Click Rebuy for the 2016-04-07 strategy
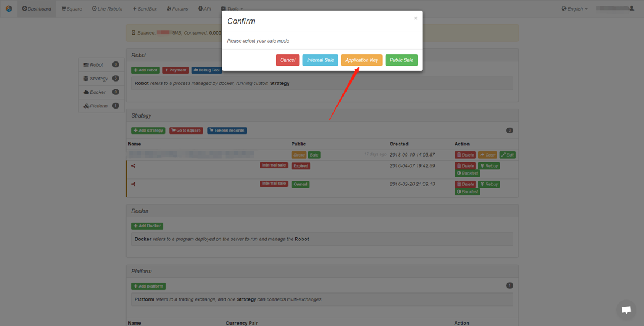The width and height of the screenshot is (644, 326). pos(488,166)
